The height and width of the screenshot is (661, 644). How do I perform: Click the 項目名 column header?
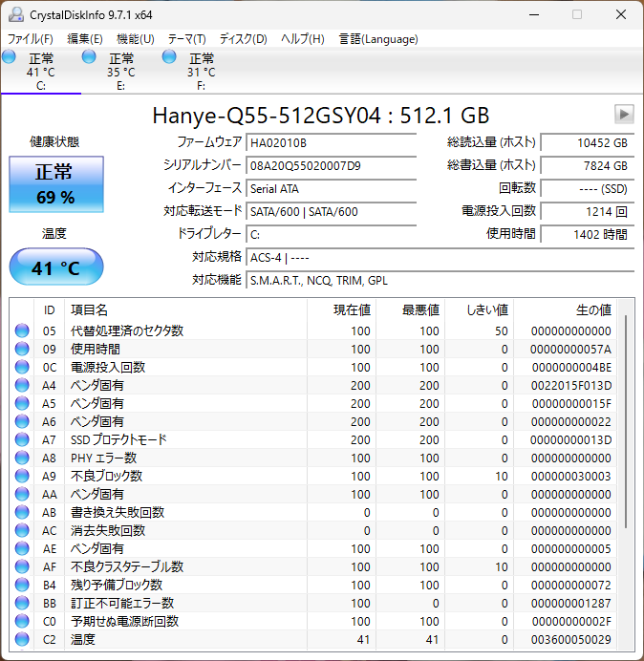[x=185, y=309]
